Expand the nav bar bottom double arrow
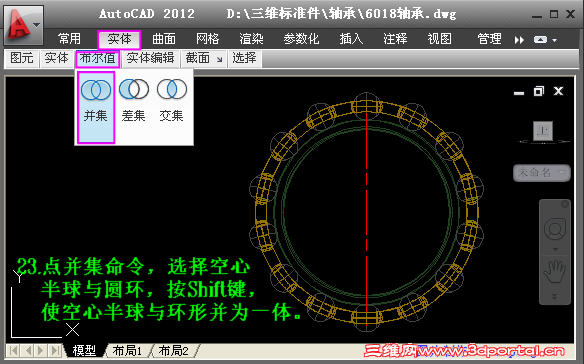Screen dimensions: 584x364 [x=555, y=297]
